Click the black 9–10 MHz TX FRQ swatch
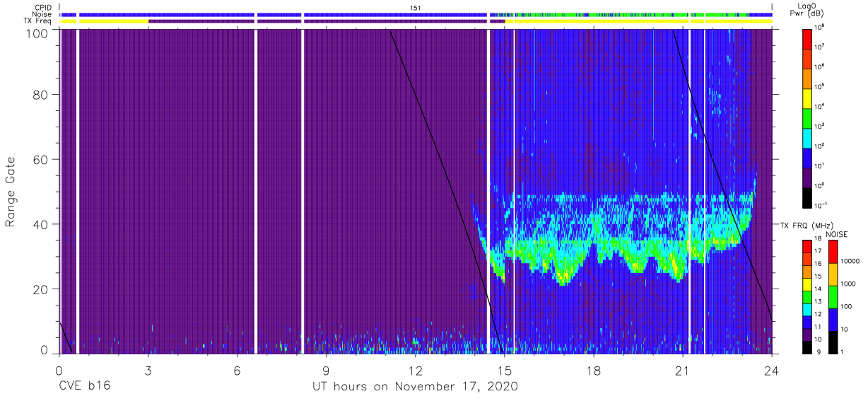868x401 pixels. pos(809,347)
